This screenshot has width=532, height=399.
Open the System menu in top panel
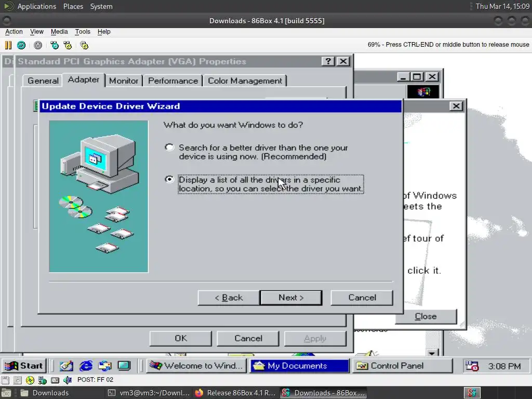pos(101,6)
